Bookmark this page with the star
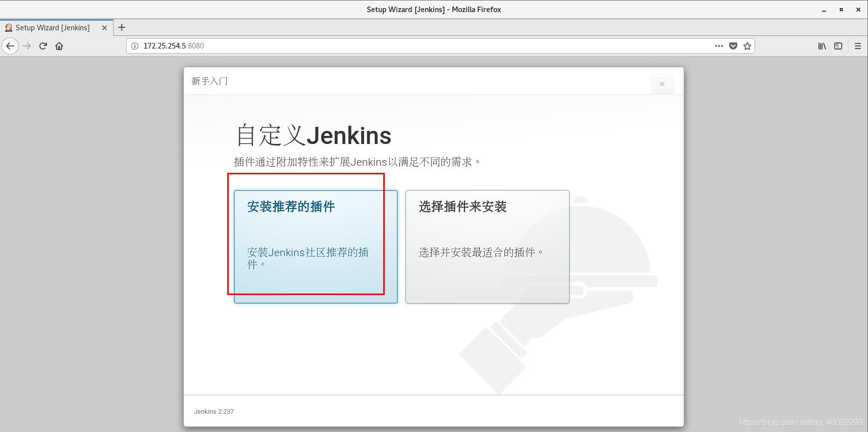The height and width of the screenshot is (432, 868). click(x=747, y=46)
